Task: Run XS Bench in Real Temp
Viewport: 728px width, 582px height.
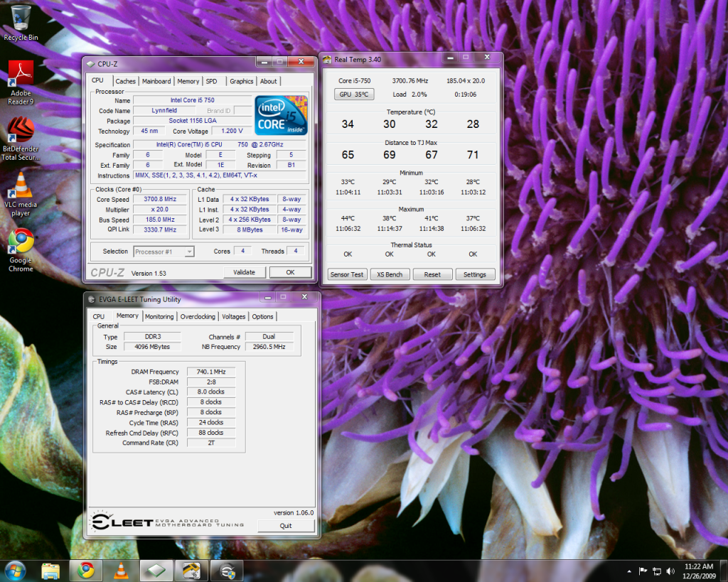Action: click(x=390, y=274)
